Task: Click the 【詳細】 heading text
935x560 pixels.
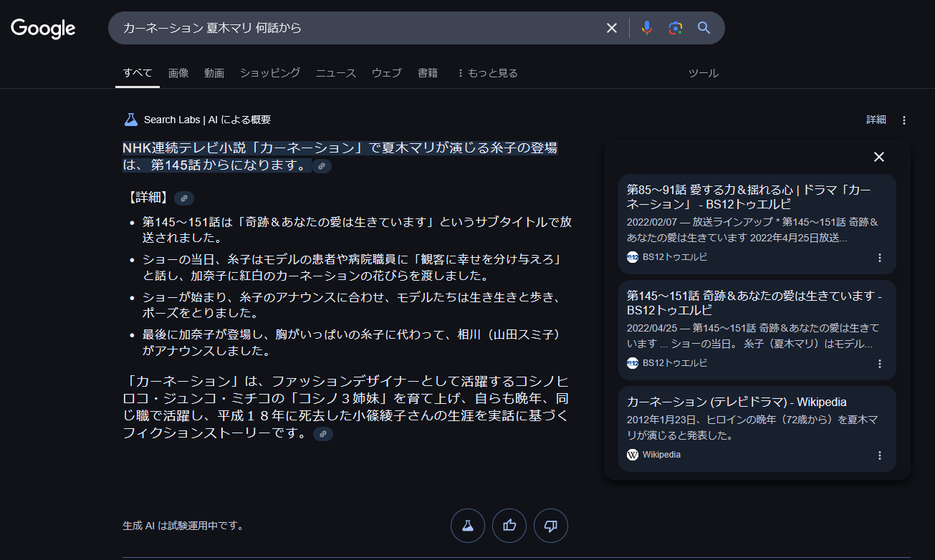Action: click(148, 198)
